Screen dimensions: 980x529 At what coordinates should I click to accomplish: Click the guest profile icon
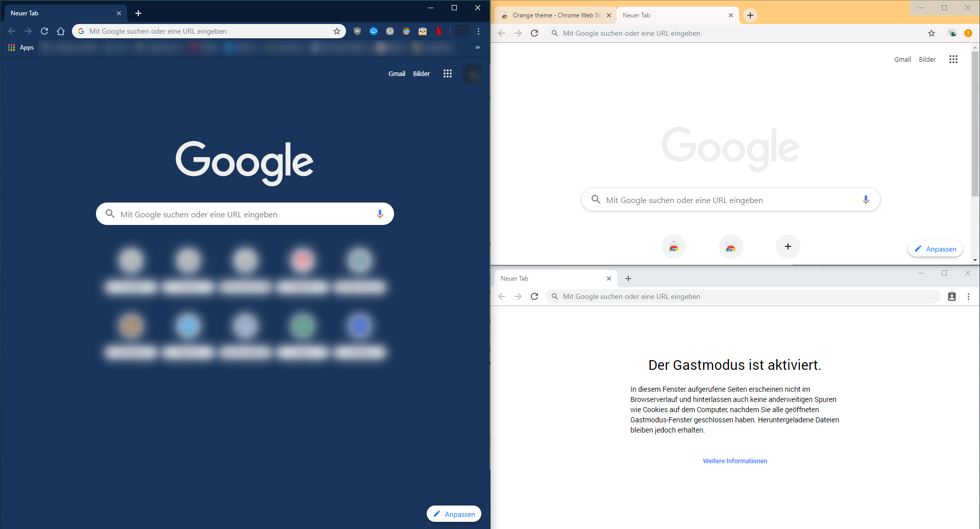pos(952,296)
